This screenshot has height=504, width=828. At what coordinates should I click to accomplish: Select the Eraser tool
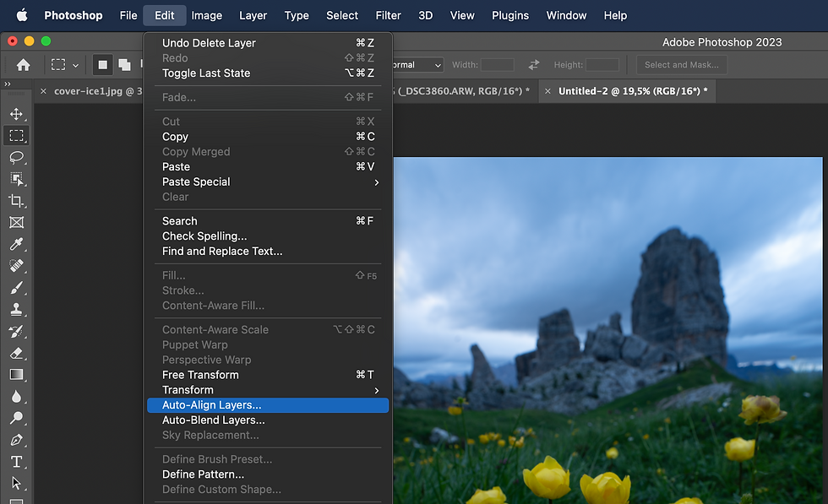[16, 353]
